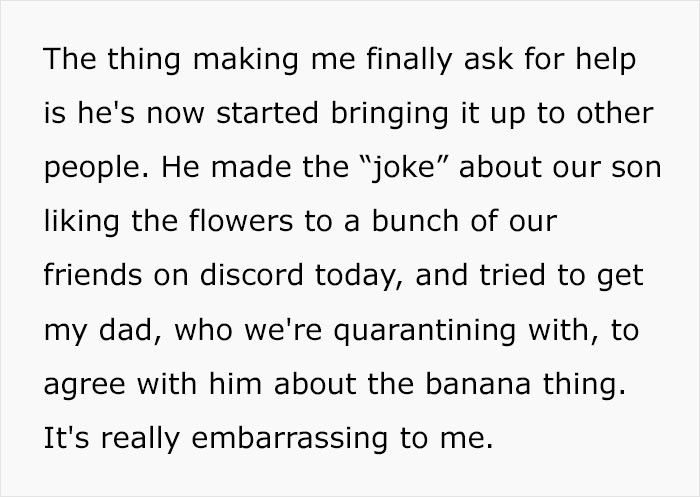The height and width of the screenshot is (497, 700).
Task: Click the word "quarantining" in the text
Action: click(x=425, y=331)
